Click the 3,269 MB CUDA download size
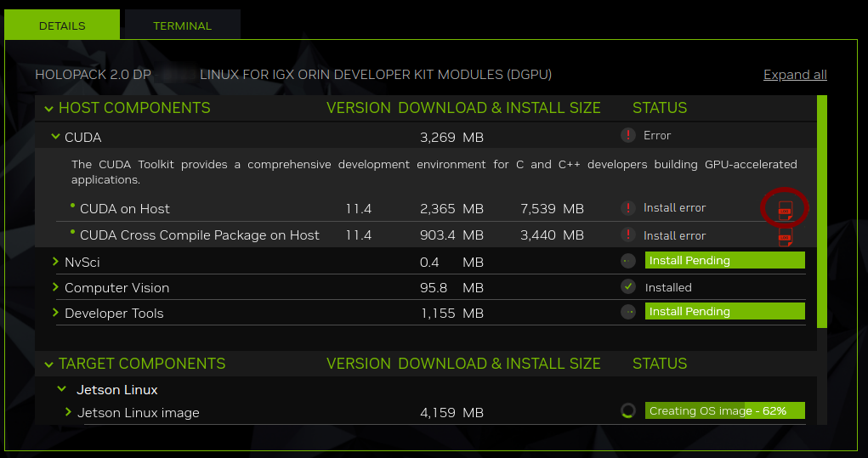This screenshot has width=868, height=458. [451, 137]
